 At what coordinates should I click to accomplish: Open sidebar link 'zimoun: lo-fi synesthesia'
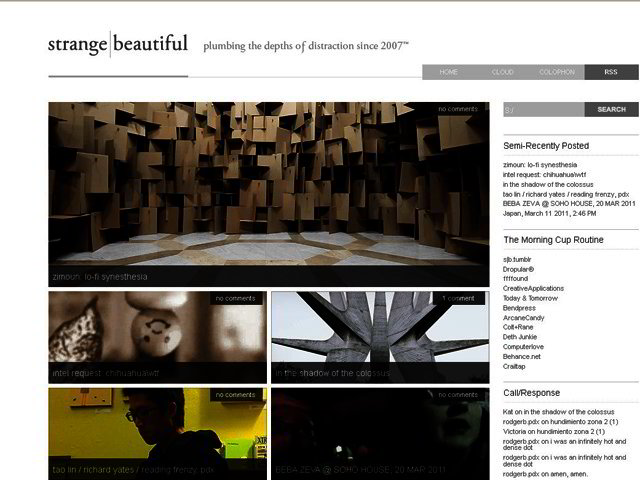point(540,165)
